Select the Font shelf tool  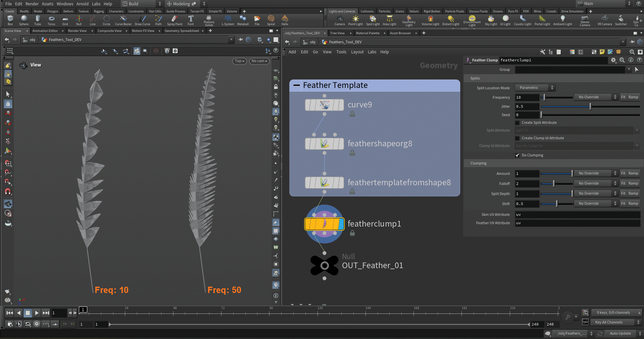tap(191, 20)
